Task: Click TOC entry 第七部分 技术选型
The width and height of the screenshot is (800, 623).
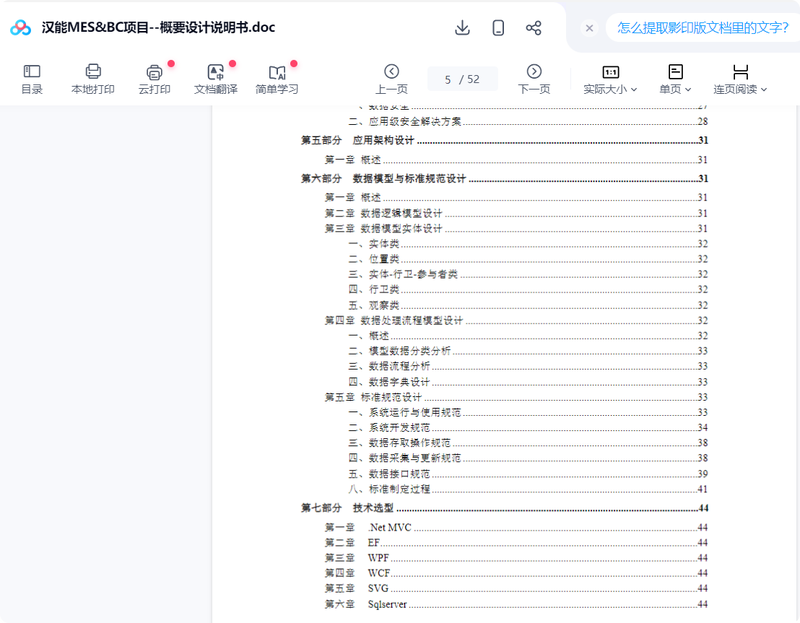Action: pyautogui.click(x=504, y=508)
